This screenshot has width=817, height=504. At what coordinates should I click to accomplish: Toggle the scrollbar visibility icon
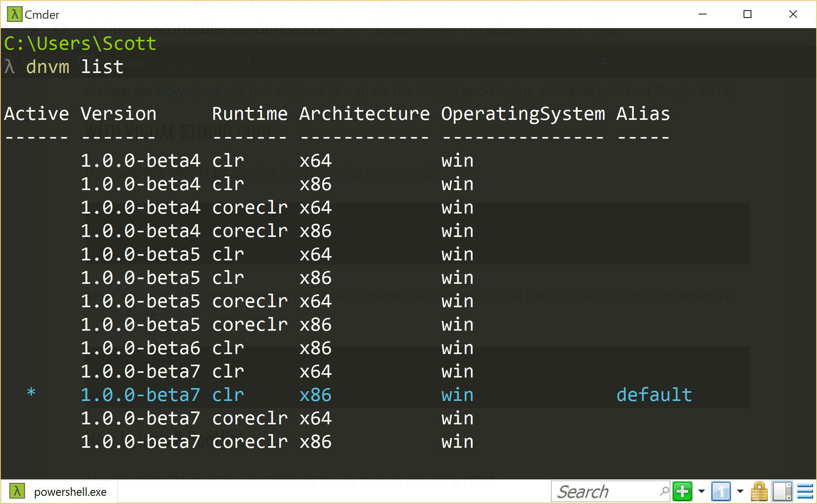click(782, 492)
